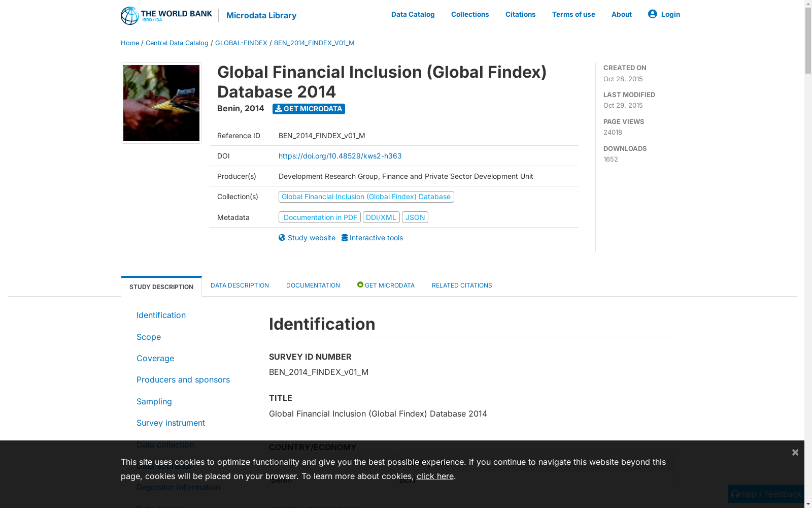812x508 pixels.
Task: Switch to the Data Description tab
Action: click(x=240, y=285)
